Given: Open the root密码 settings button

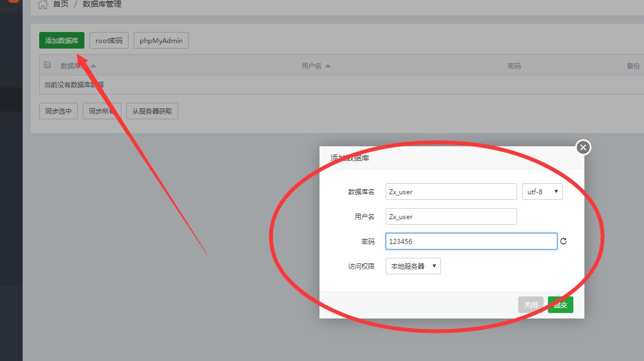Looking at the screenshot, I should pos(109,40).
